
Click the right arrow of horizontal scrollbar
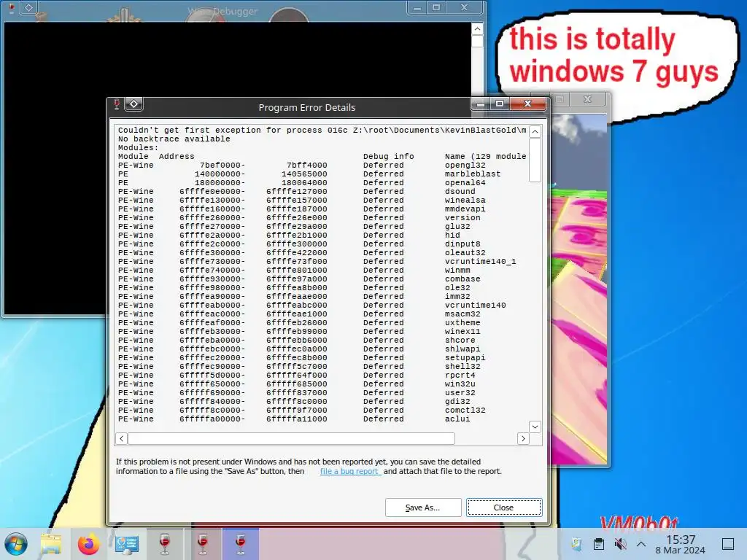(523, 438)
